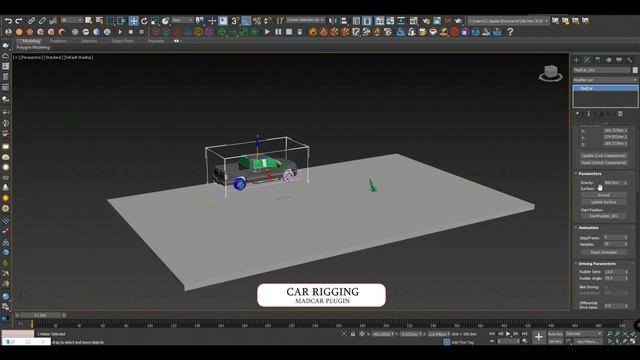
Task: Open the Default Shading viewport label menu
Action: pyautogui.click(x=78, y=58)
